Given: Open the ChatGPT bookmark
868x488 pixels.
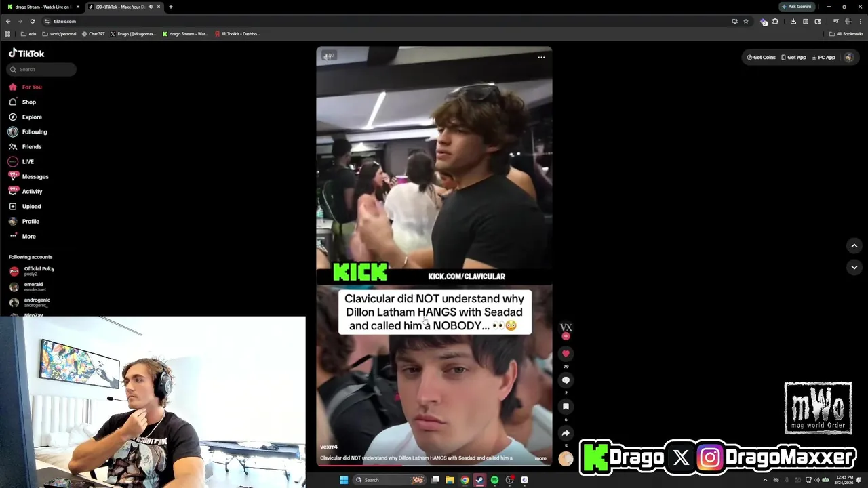Looking at the screenshot, I should pos(93,33).
